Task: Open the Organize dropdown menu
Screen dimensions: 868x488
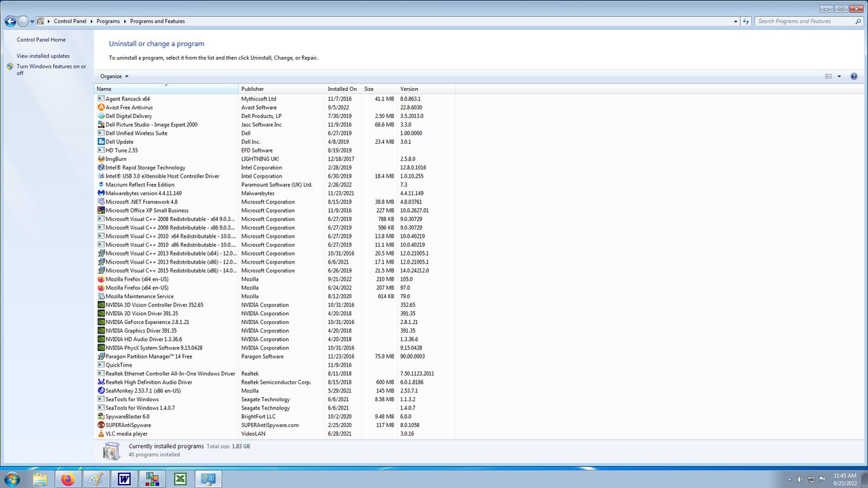Action: click(114, 77)
